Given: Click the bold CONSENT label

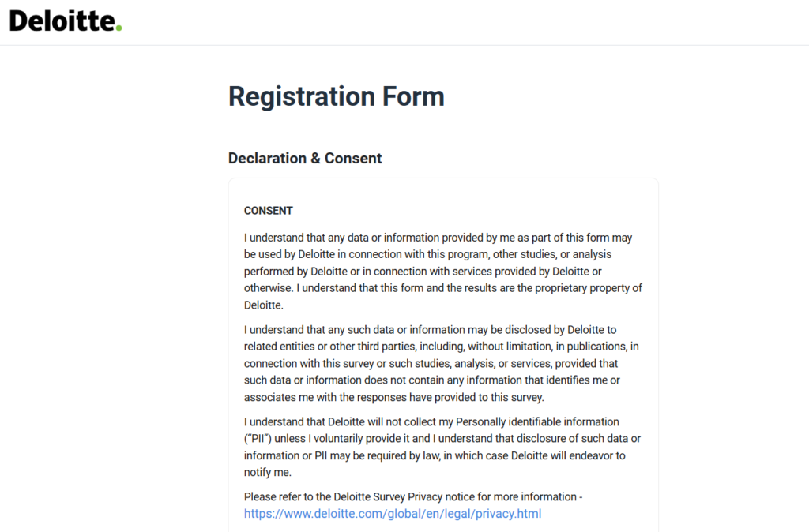Looking at the screenshot, I should tap(268, 211).
